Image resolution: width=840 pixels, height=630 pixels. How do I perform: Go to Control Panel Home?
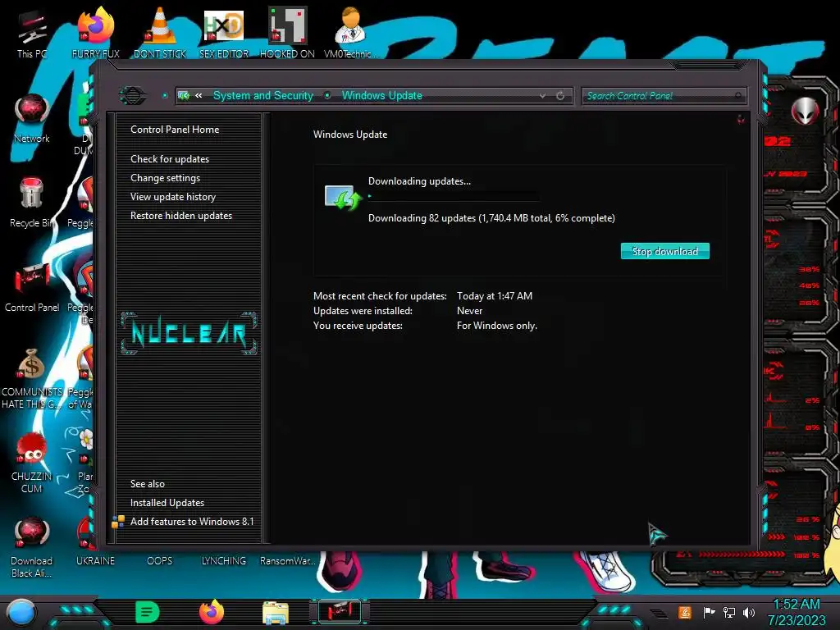(x=175, y=129)
